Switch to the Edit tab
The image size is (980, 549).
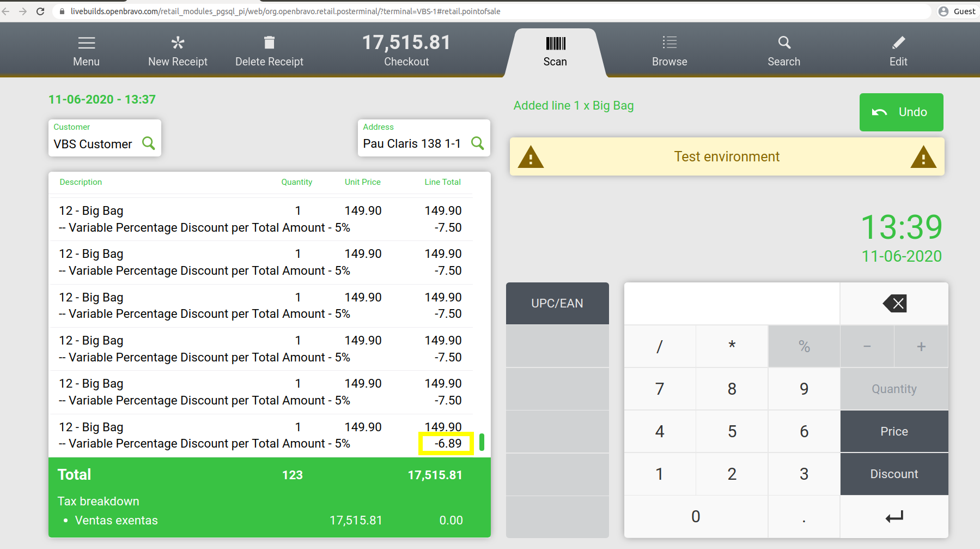point(898,51)
